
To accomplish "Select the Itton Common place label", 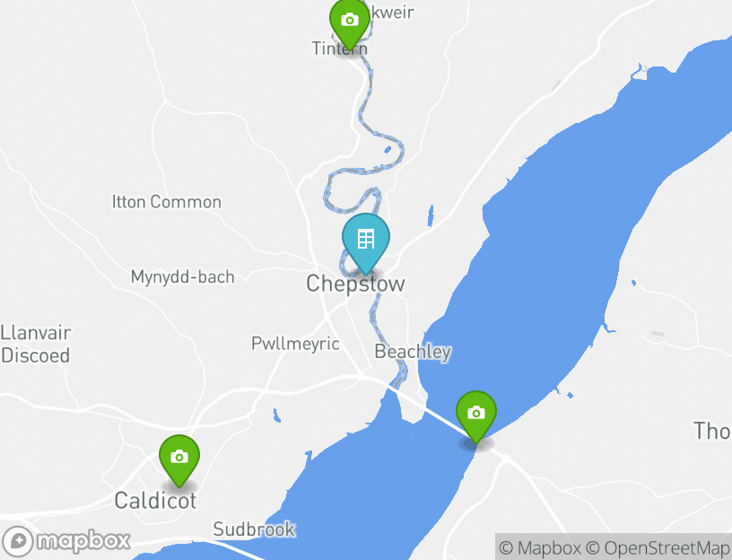I will click(x=167, y=202).
